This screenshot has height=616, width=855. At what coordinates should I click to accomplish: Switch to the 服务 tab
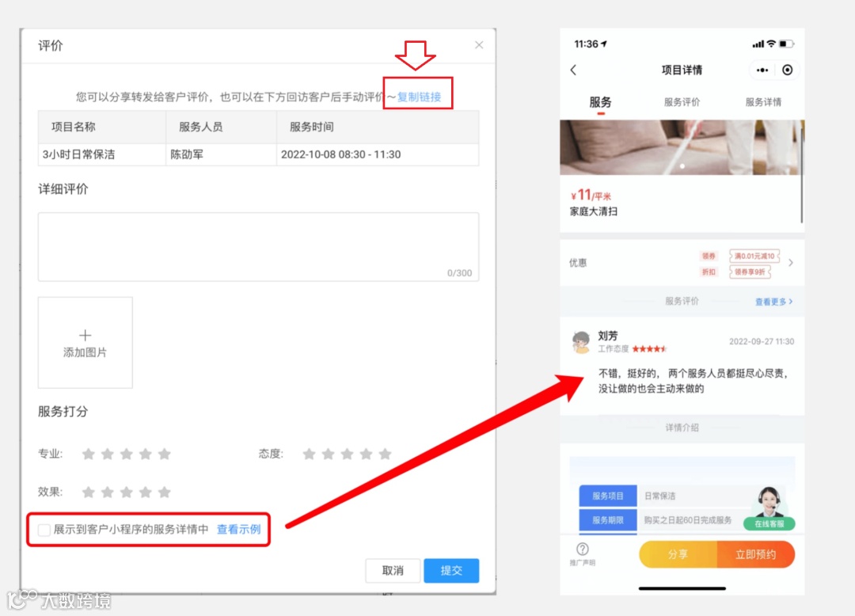600,102
